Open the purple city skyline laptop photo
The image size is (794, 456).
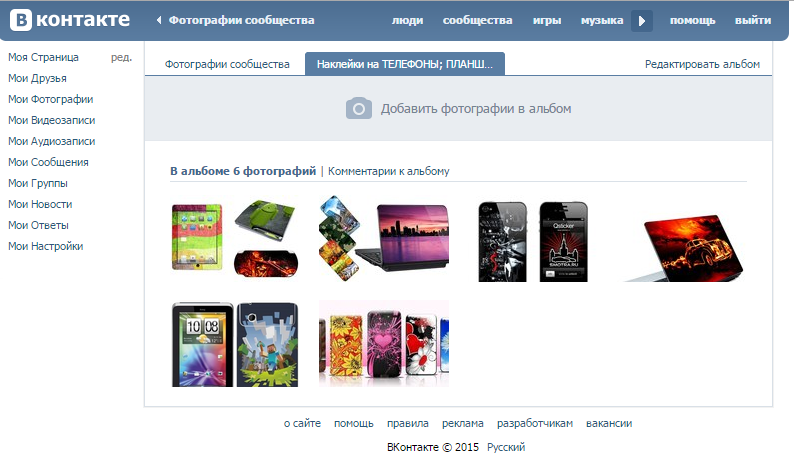coord(384,238)
